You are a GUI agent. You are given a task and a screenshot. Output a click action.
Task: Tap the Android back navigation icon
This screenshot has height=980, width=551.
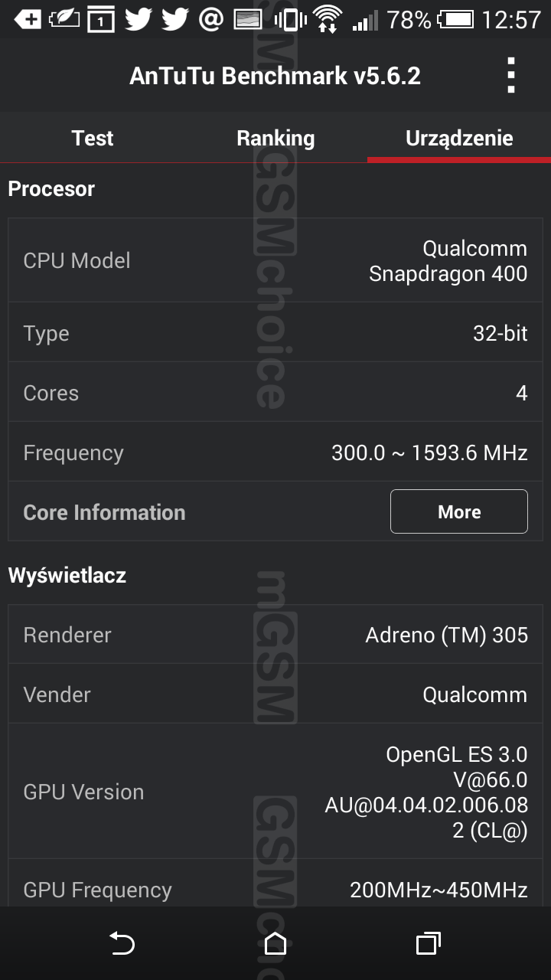pyautogui.click(x=122, y=943)
